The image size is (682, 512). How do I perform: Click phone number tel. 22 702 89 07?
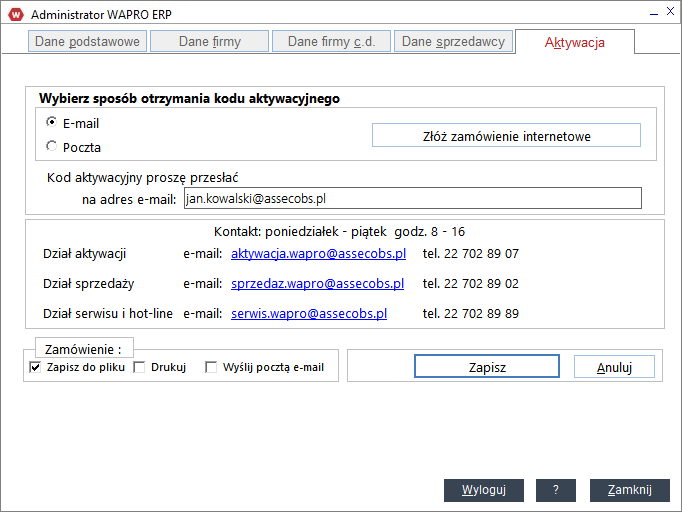(x=471, y=254)
